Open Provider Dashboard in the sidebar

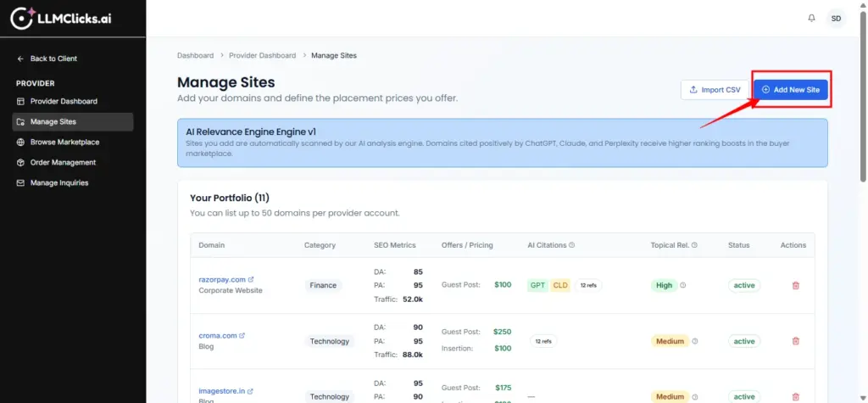pos(64,101)
